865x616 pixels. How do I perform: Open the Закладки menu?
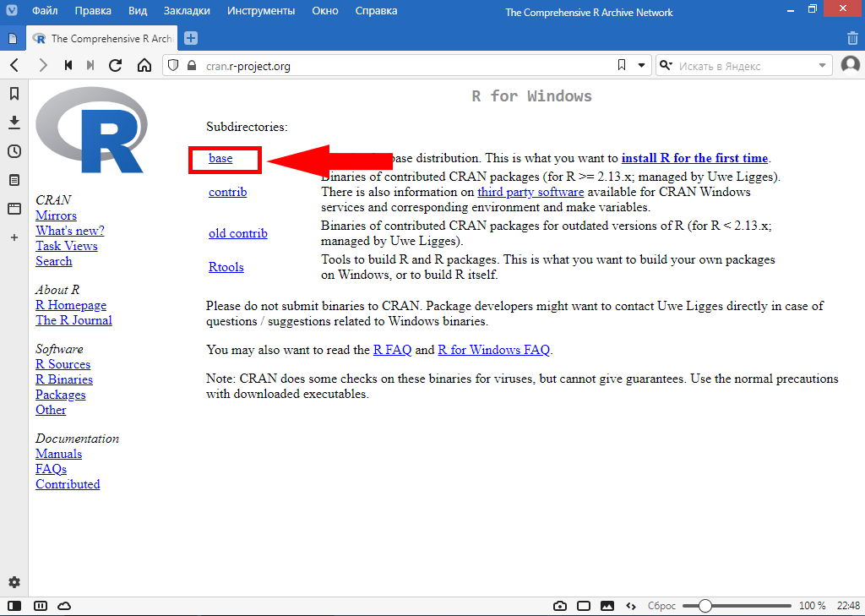(x=185, y=11)
